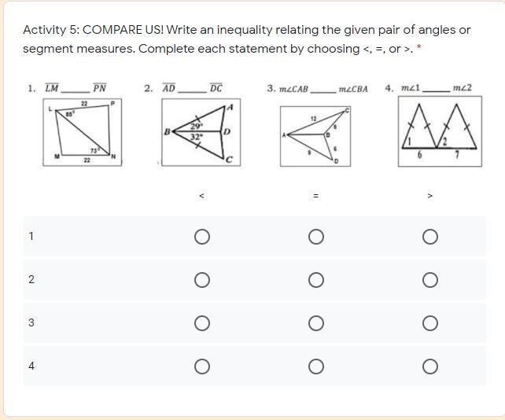Pick greater-than for row 4

(x=430, y=367)
